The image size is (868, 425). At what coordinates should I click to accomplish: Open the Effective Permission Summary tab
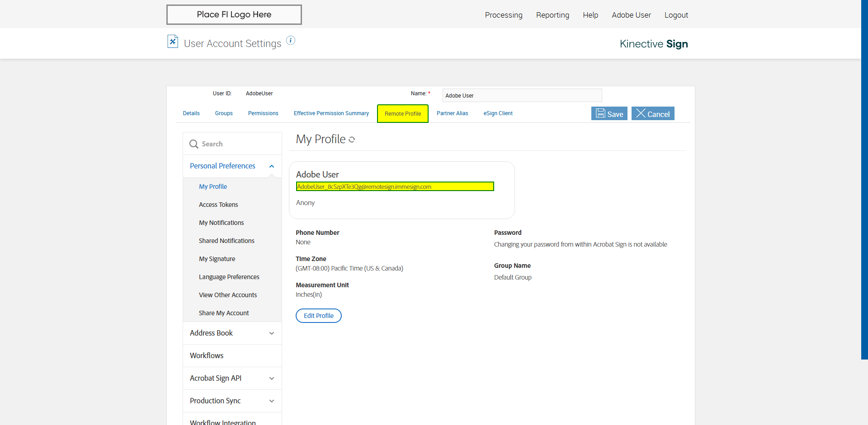(331, 113)
